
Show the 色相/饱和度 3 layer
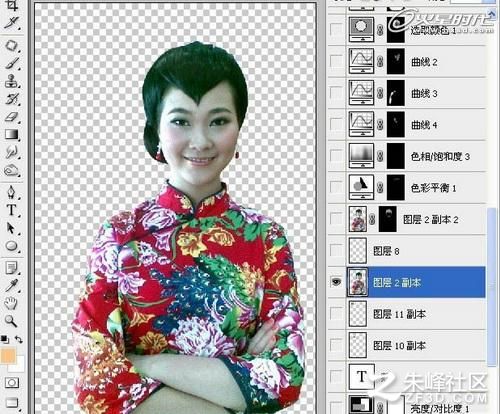click(336, 156)
